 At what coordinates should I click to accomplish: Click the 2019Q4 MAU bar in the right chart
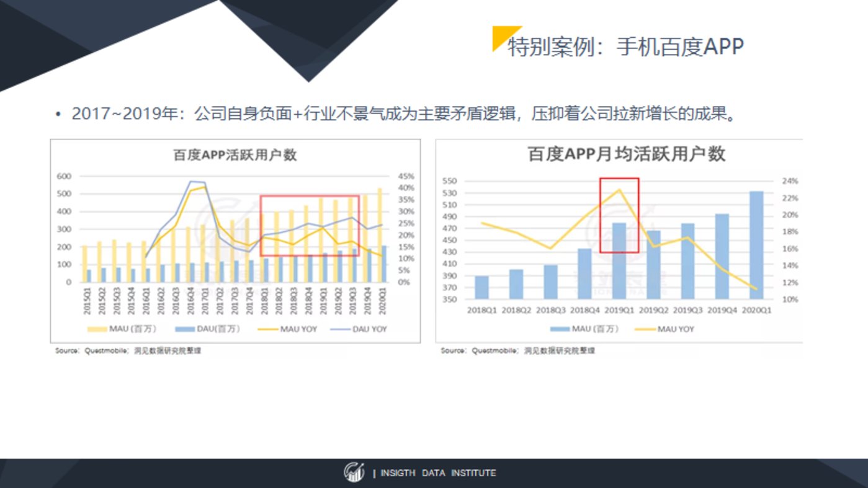pyautogui.click(x=722, y=257)
